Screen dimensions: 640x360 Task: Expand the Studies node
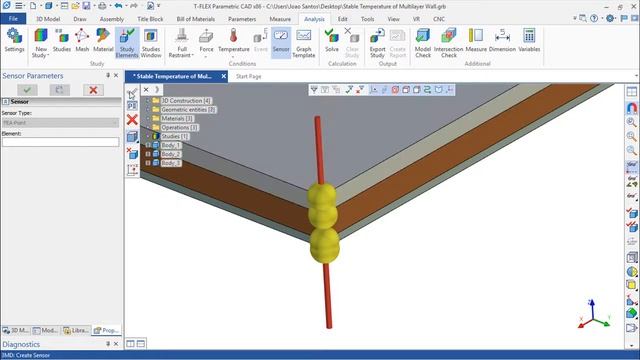pos(148,136)
